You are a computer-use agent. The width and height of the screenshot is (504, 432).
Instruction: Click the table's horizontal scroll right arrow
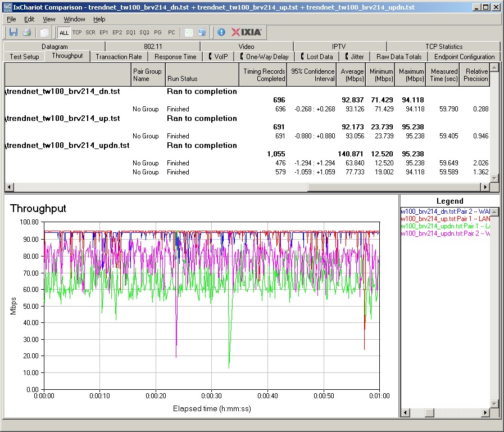pyautogui.click(x=485, y=187)
